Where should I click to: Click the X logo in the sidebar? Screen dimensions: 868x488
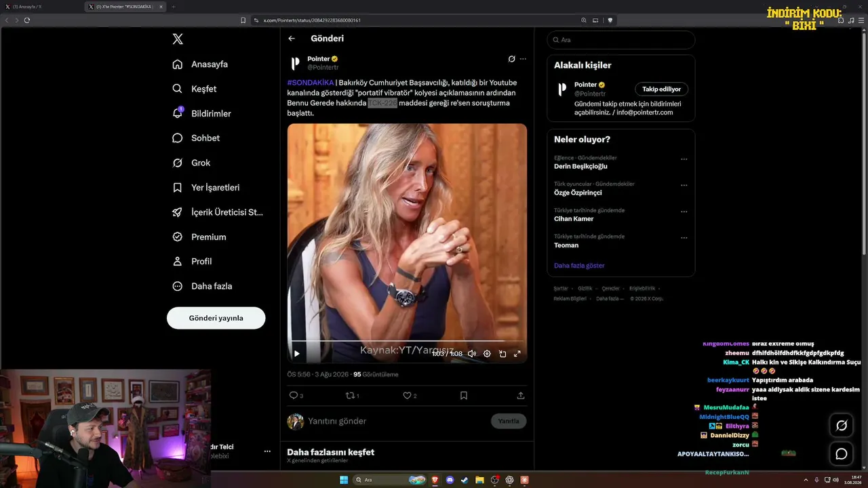[x=178, y=39]
